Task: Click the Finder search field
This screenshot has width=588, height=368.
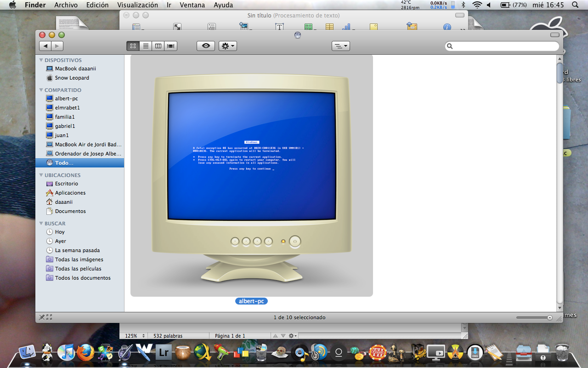Action: [502, 46]
